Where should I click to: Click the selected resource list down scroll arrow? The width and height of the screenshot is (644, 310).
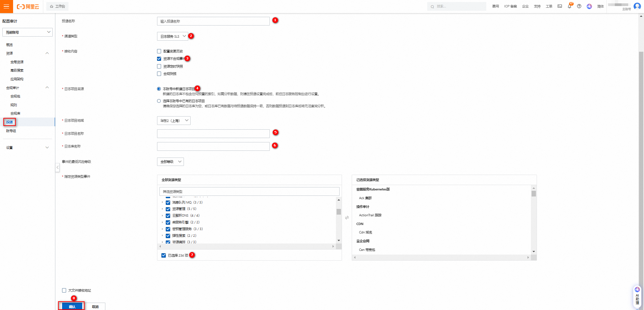[x=534, y=252]
